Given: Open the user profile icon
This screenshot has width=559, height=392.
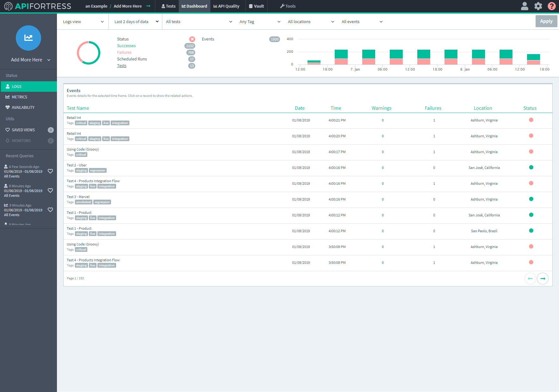Looking at the screenshot, I should point(524,6).
